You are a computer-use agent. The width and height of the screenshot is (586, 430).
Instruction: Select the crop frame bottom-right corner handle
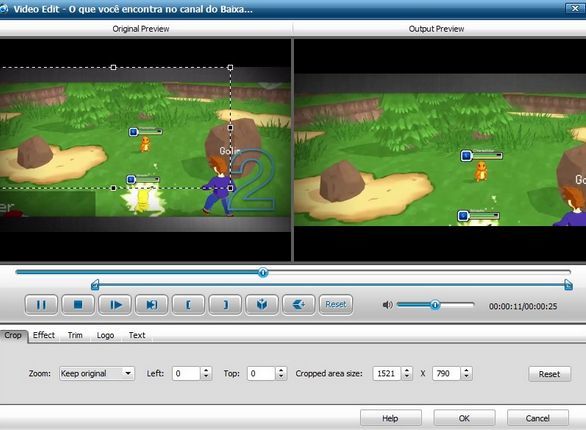[x=230, y=188]
